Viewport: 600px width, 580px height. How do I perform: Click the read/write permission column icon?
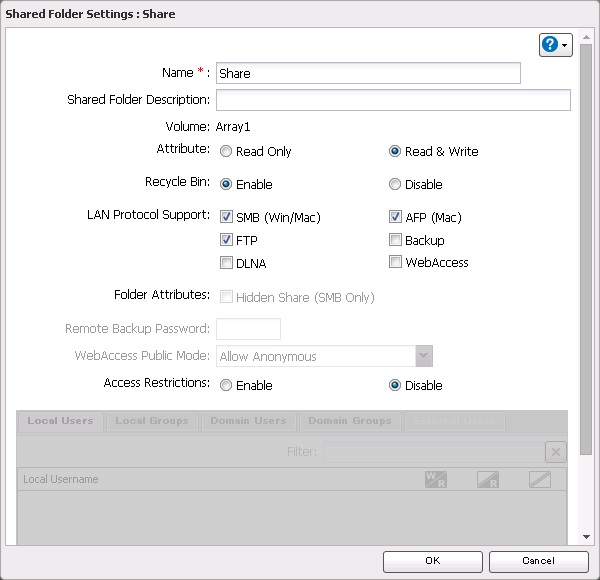click(x=436, y=479)
